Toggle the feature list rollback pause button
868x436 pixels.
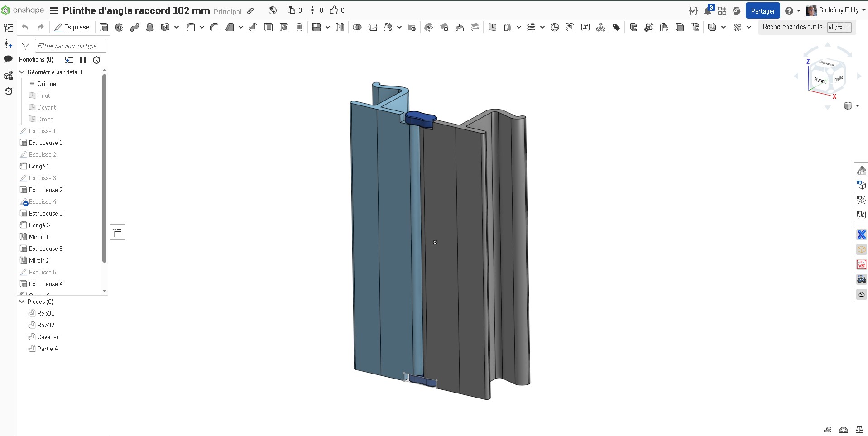click(x=83, y=60)
